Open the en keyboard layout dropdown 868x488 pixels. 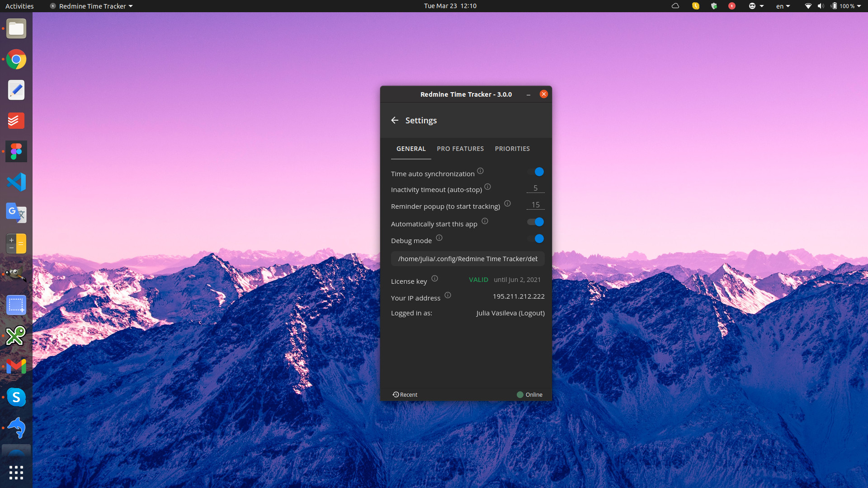[x=783, y=6]
